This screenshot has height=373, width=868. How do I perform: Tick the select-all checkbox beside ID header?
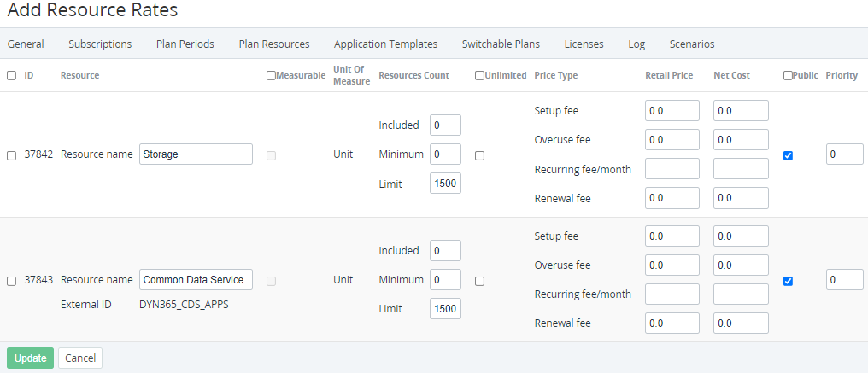[x=11, y=75]
